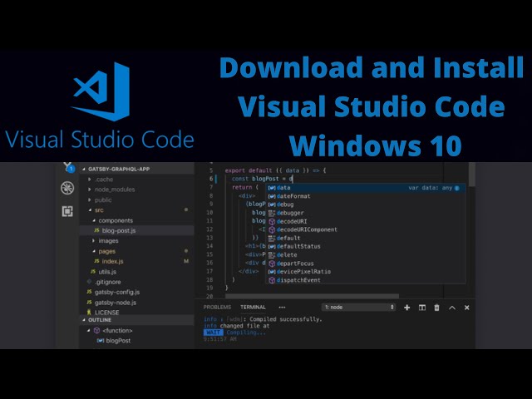Open utils.js file
Screen dimensions: 532x399
click(136, 272)
